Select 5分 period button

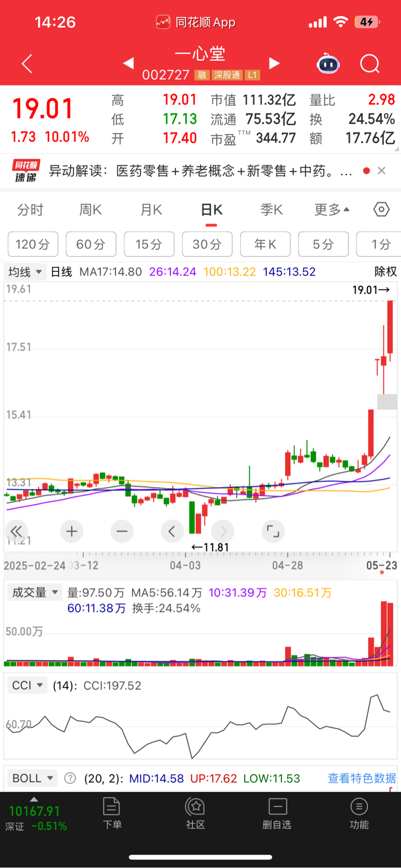(x=323, y=244)
